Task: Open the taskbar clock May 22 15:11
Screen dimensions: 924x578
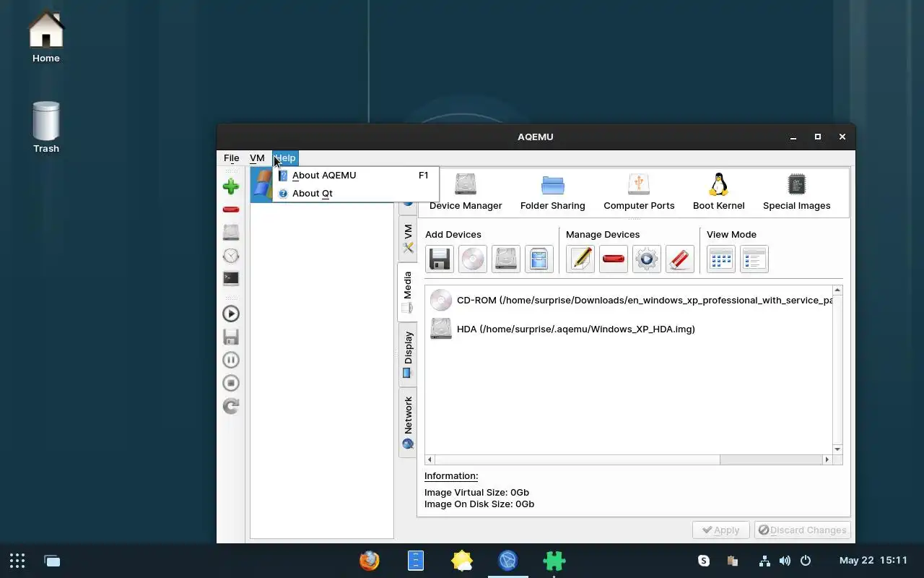Action: tap(873, 561)
